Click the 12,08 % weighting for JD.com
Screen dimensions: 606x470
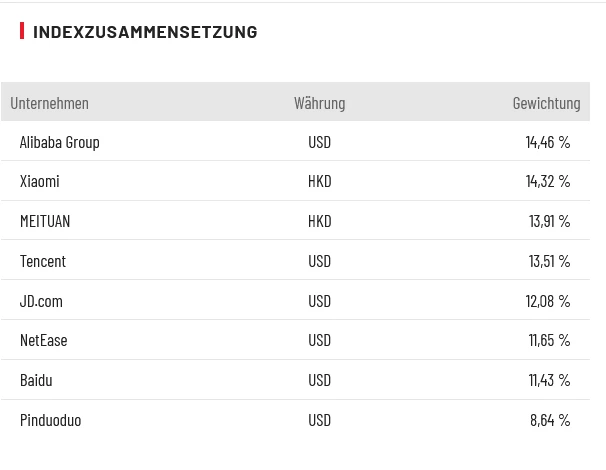point(548,301)
